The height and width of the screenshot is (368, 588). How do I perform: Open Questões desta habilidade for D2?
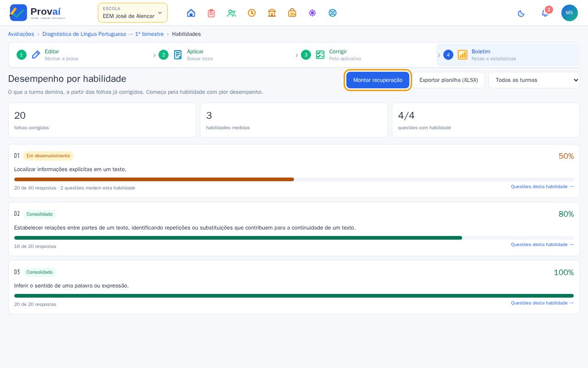tap(543, 244)
